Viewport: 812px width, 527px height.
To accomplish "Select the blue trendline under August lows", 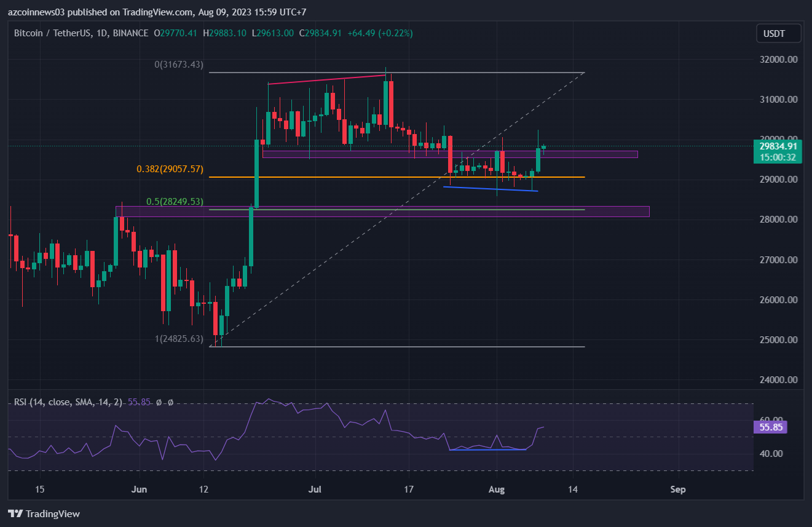I will pyautogui.click(x=491, y=189).
